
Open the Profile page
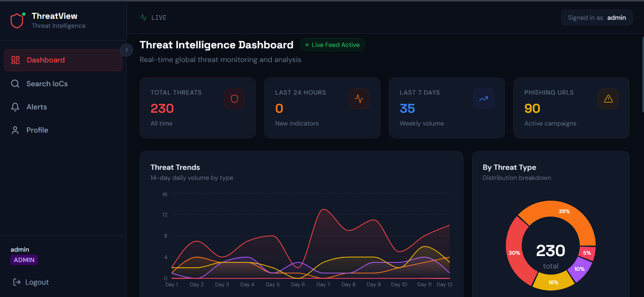(x=63, y=130)
